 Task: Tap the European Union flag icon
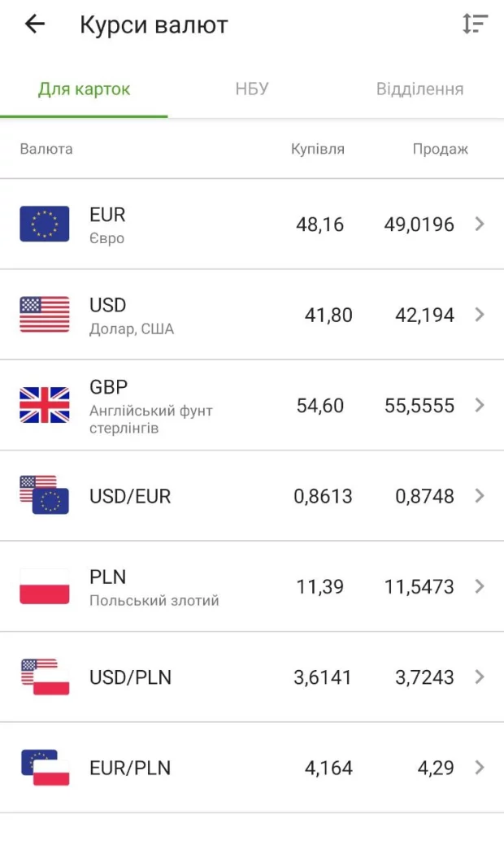pos(45,224)
